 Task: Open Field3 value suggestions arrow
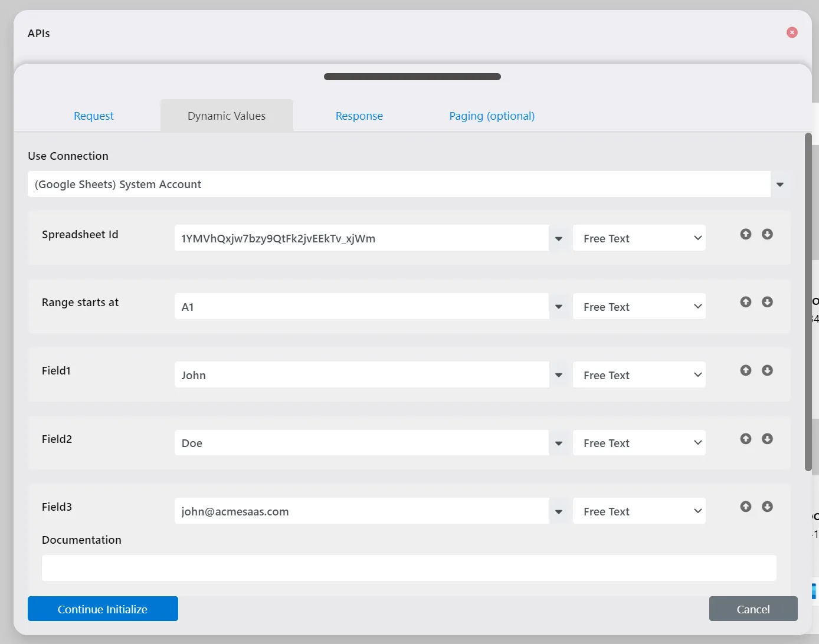tap(559, 511)
